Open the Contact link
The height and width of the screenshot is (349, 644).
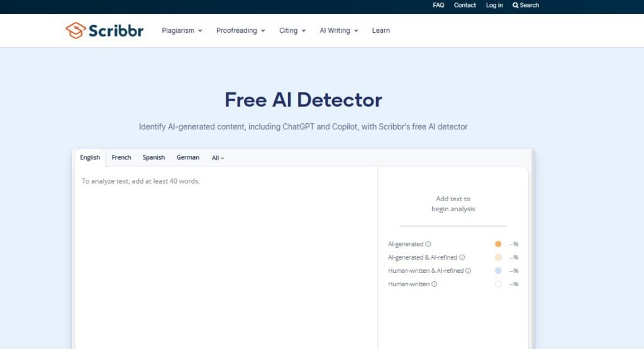[x=465, y=5]
